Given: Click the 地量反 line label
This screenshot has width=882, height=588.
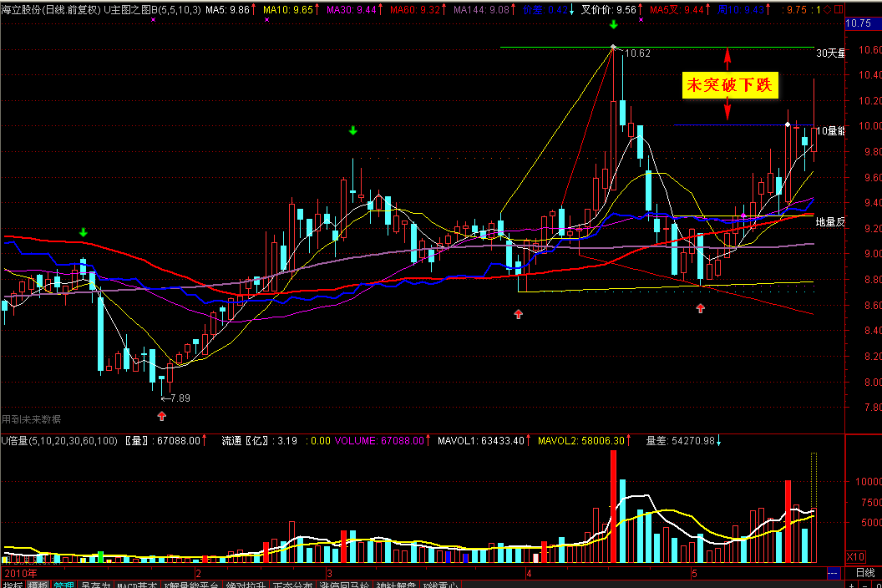Looking at the screenshot, I should (830, 222).
